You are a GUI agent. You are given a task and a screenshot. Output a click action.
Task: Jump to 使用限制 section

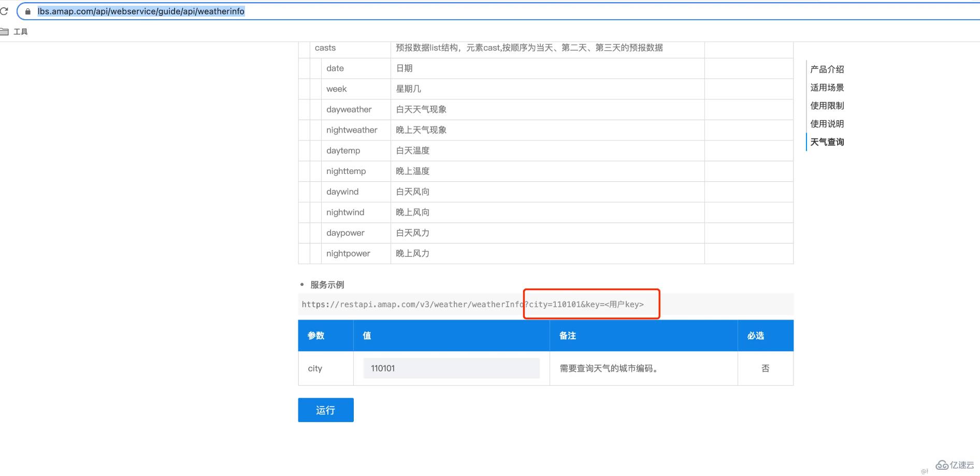(x=827, y=106)
